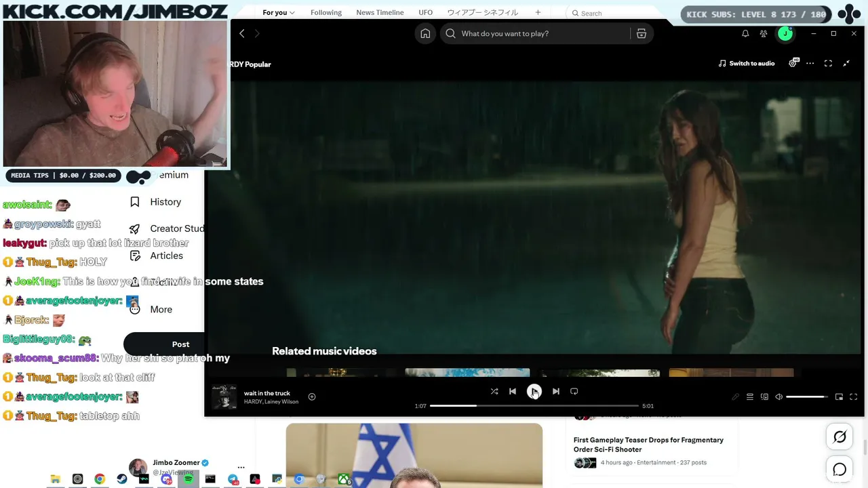Open the video's three-dot more options
The width and height of the screenshot is (868, 488).
point(810,63)
